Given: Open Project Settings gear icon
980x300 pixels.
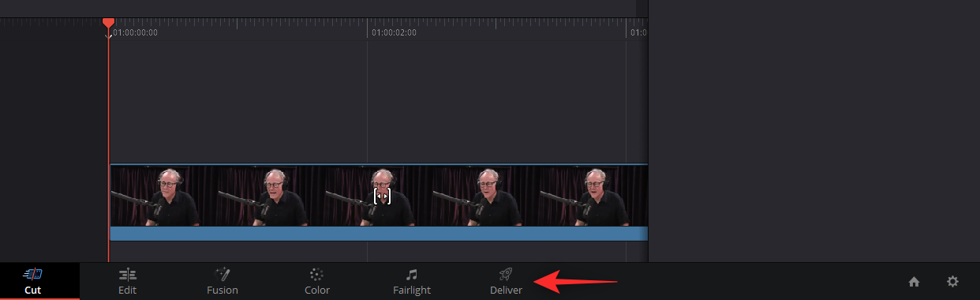Looking at the screenshot, I should [952, 282].
